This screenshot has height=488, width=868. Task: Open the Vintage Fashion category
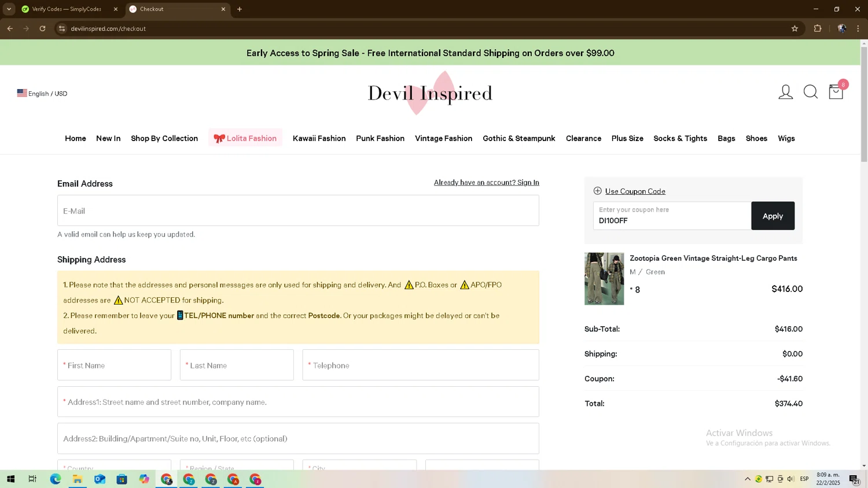(443, 138)
